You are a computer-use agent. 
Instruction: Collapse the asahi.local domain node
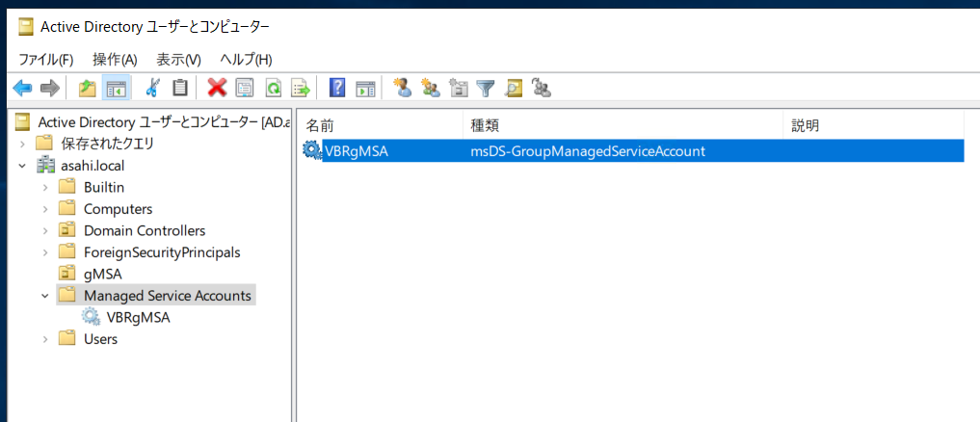click(22, 167)
